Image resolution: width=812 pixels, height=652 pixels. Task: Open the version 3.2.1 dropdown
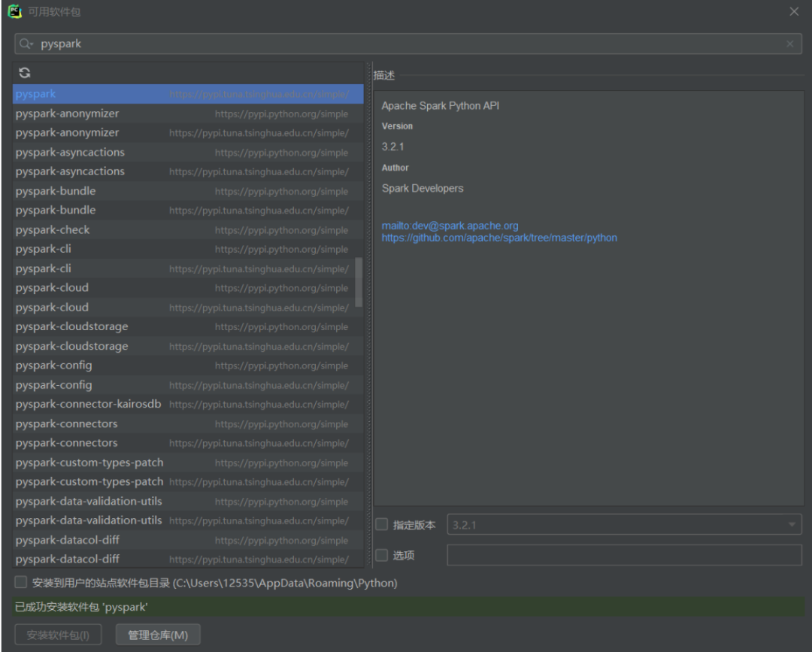[x=624, y=525]
